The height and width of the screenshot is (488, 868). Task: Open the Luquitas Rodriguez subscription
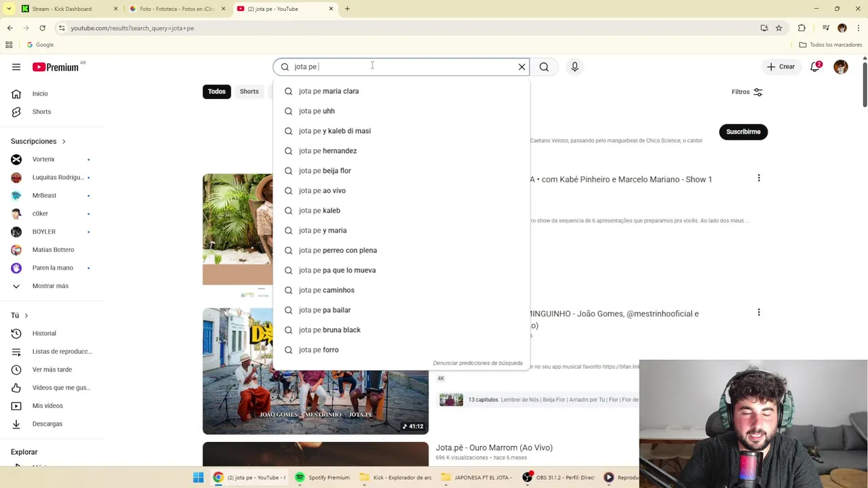[52, 178]
